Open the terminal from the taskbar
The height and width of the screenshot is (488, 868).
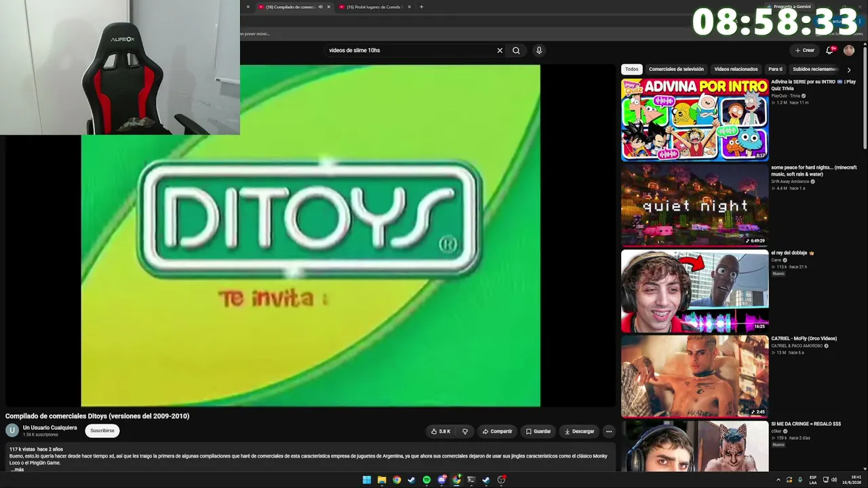pos(471,480)
